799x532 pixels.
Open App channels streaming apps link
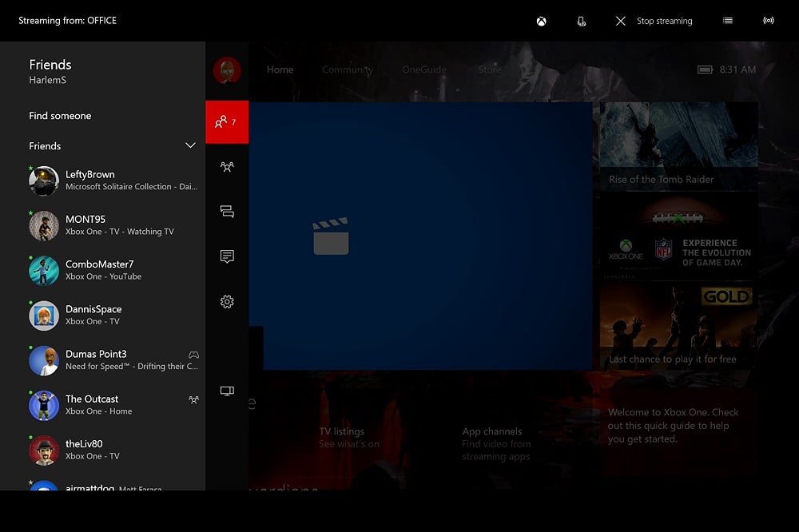pos(496,444)
